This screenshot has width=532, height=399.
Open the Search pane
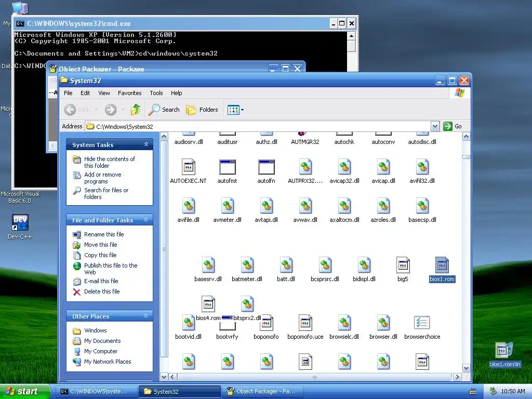coord(164,110)
